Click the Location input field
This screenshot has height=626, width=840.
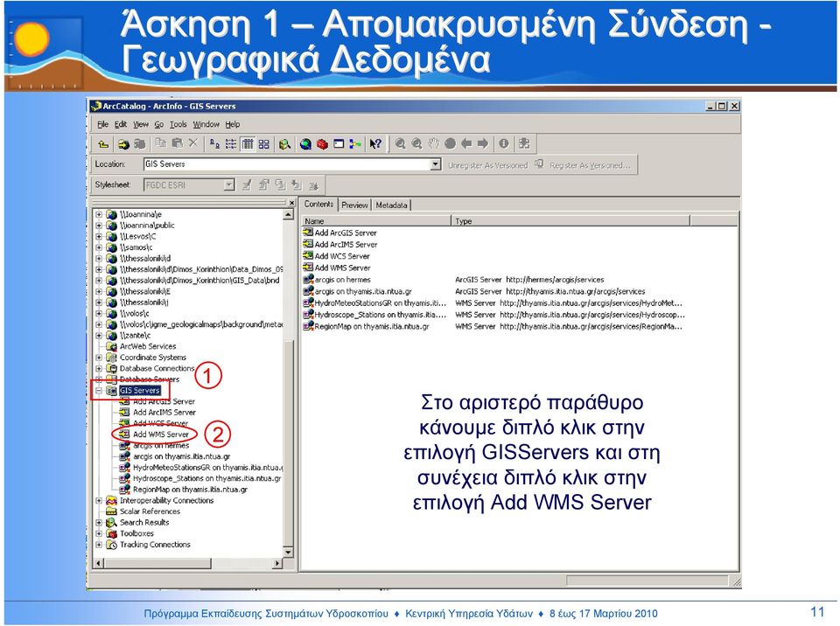(287, 163)
